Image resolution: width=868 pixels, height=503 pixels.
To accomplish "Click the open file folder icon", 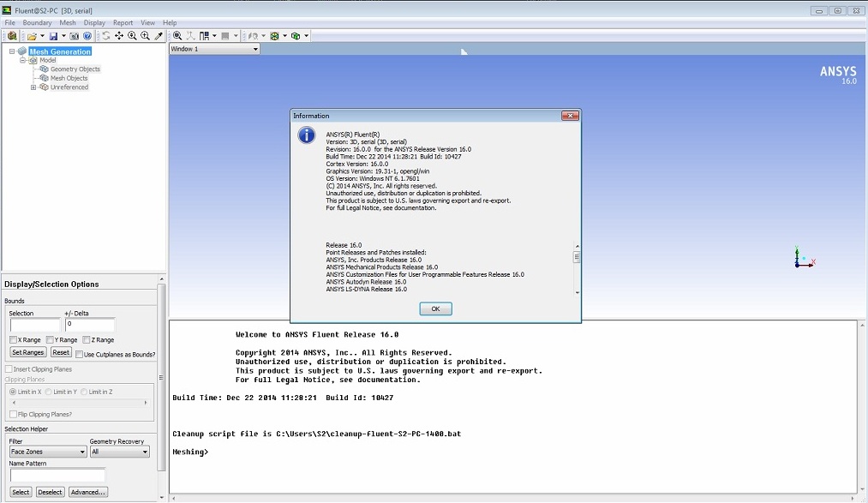I will click(x=32, y=36).
